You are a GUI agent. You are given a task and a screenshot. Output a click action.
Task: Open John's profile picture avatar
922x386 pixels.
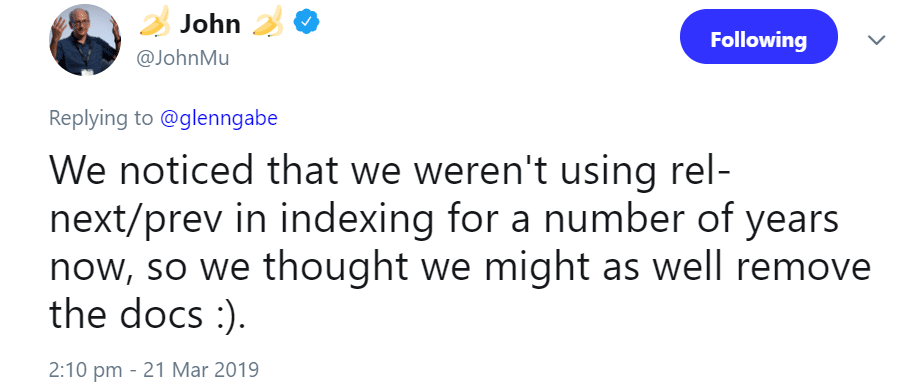[85, 39]
